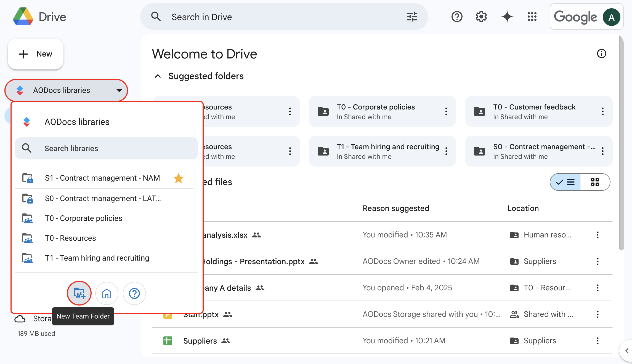Click the gold star next to S1 - Contract management - NAM
Screen dimensions: 632x364
pyautogui.click(x=179, y=178)
